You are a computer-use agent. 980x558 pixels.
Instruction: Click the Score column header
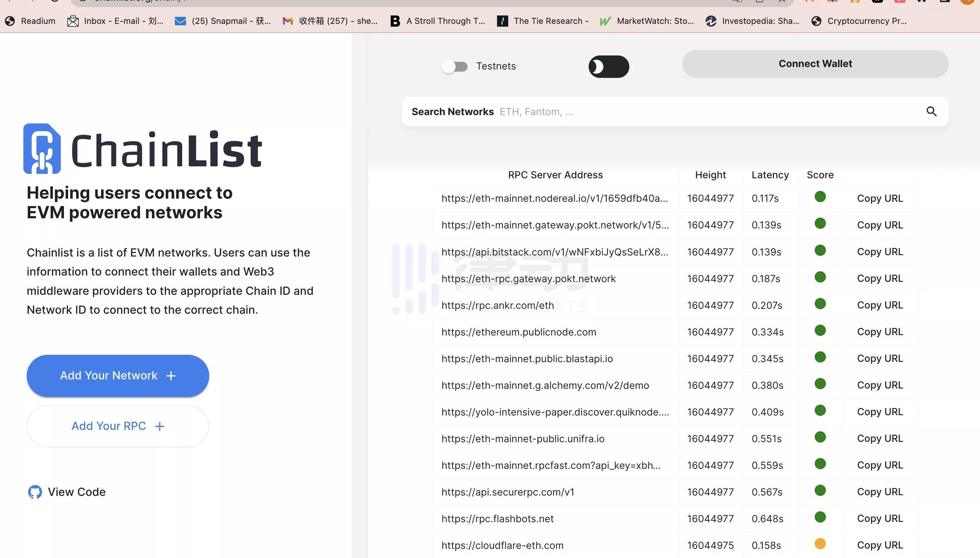[x=820, y=175]
